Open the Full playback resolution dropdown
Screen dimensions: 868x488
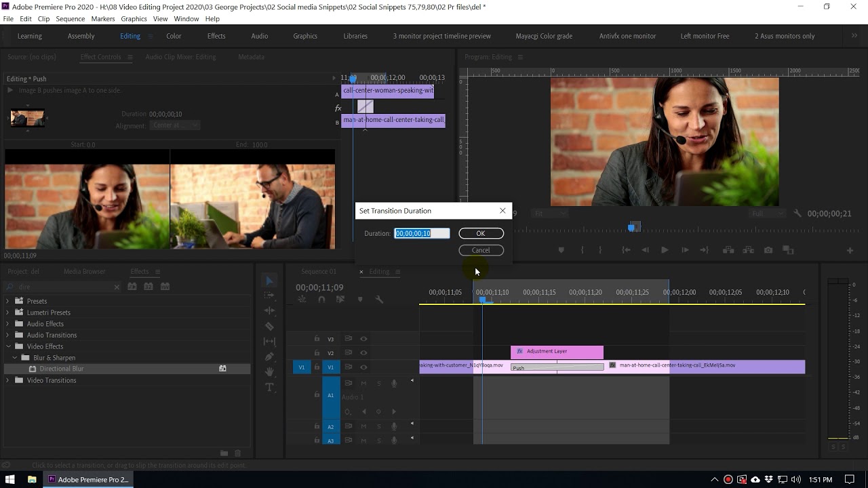pyautogui.click(x=766, y=213)
